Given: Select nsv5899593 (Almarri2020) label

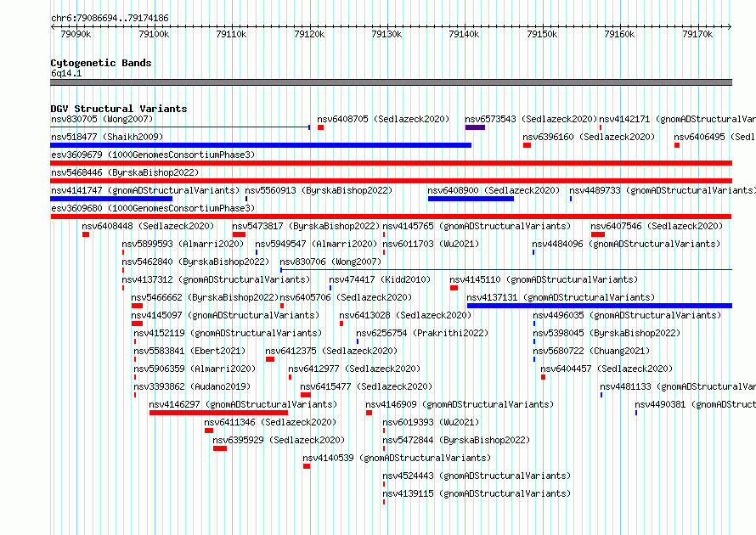Looking at the screenshot, I should (x=183, y=244).
